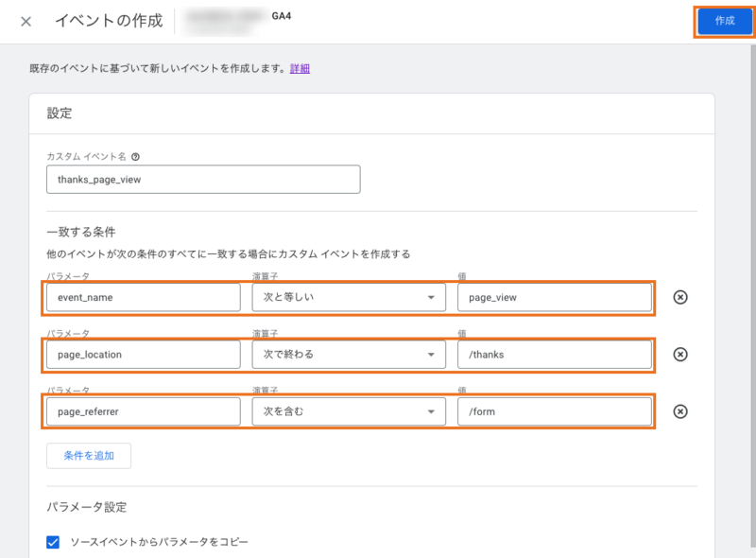Click the /thanks value field
Image resolution: width=756 pixels, height=558 pixels.
tap(555, 355)
